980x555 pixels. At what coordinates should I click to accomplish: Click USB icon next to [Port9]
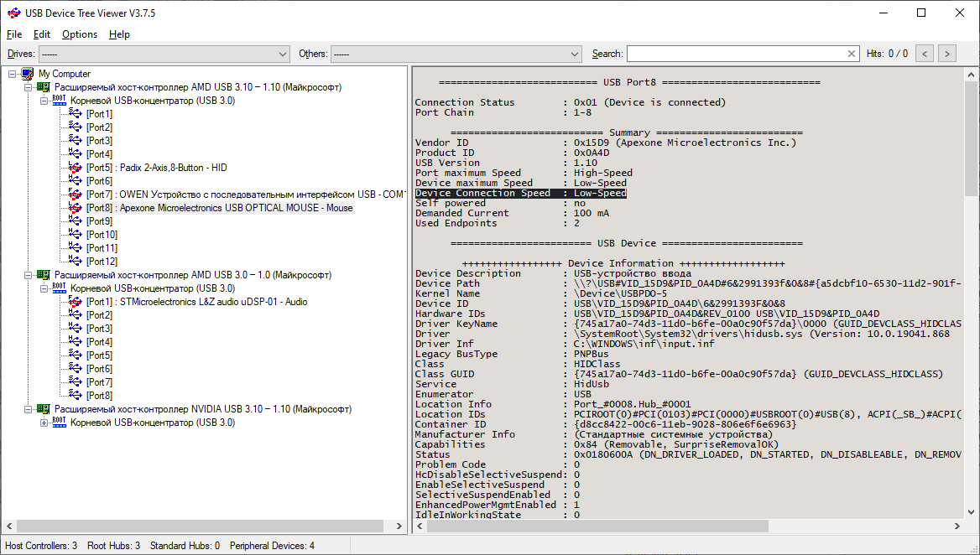[75, 221]
